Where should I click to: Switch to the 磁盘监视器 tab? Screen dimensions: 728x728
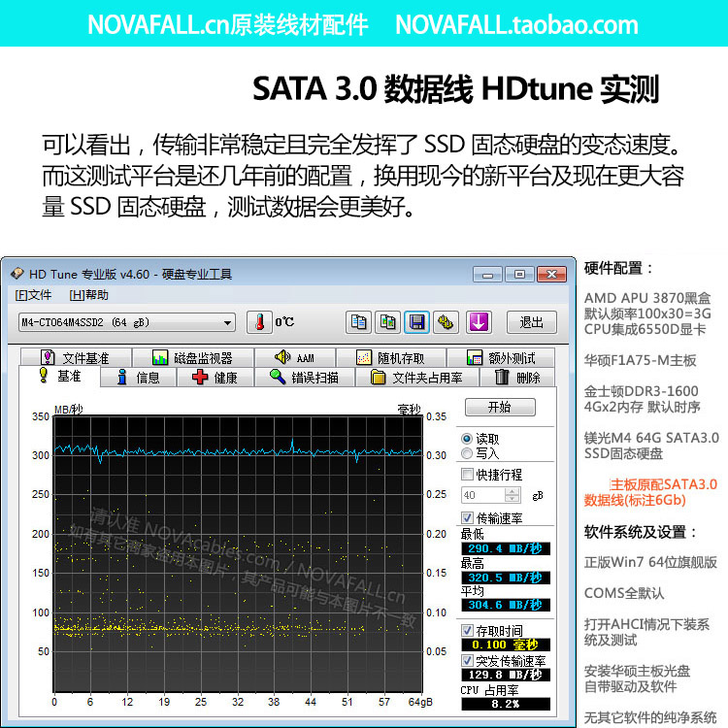193,357
